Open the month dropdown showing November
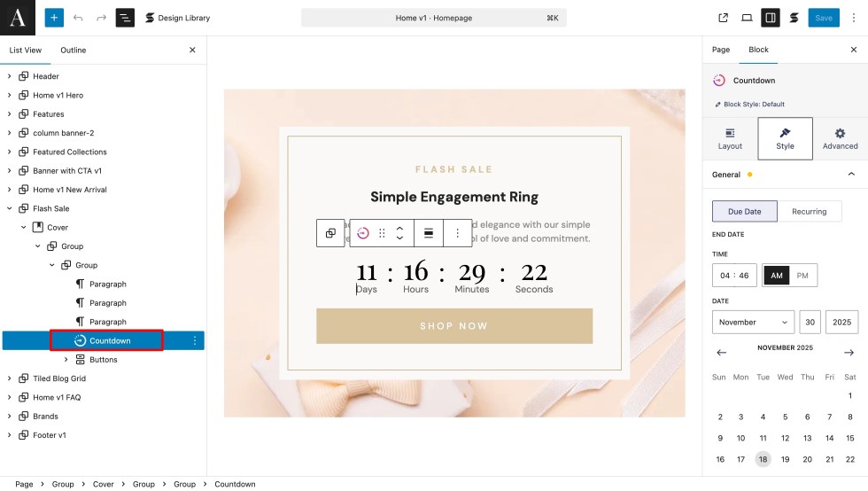 [753, 323]
